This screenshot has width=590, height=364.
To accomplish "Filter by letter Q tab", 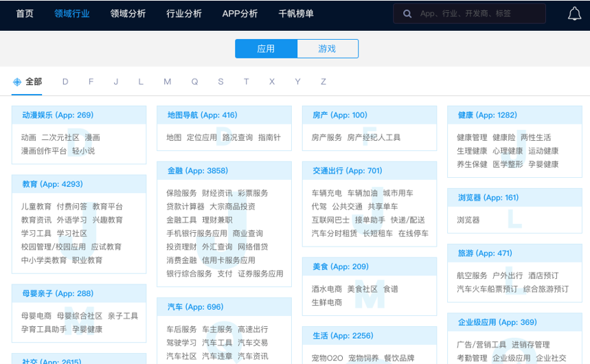I will (194, 82).
